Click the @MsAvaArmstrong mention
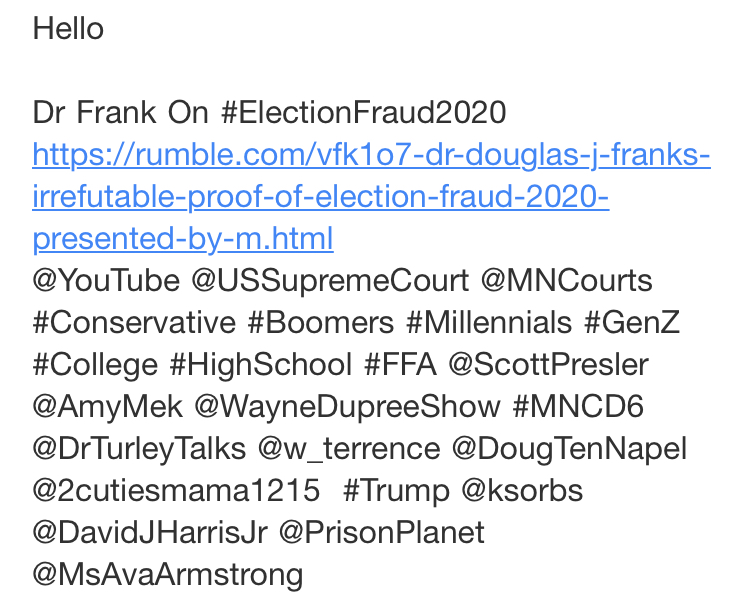750x595 pixels. (168, 575)
